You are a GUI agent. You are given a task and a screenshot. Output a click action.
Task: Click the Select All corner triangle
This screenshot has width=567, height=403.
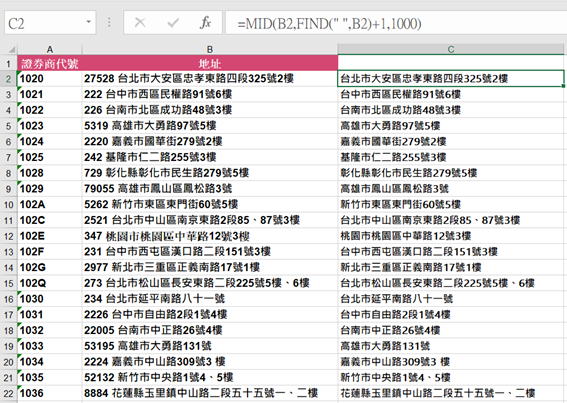tap(12, 49)
